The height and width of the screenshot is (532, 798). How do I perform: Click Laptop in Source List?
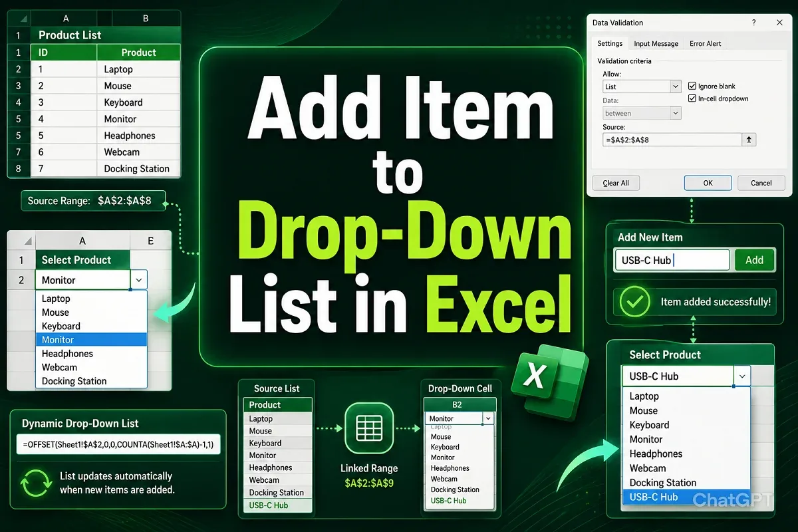278,419
